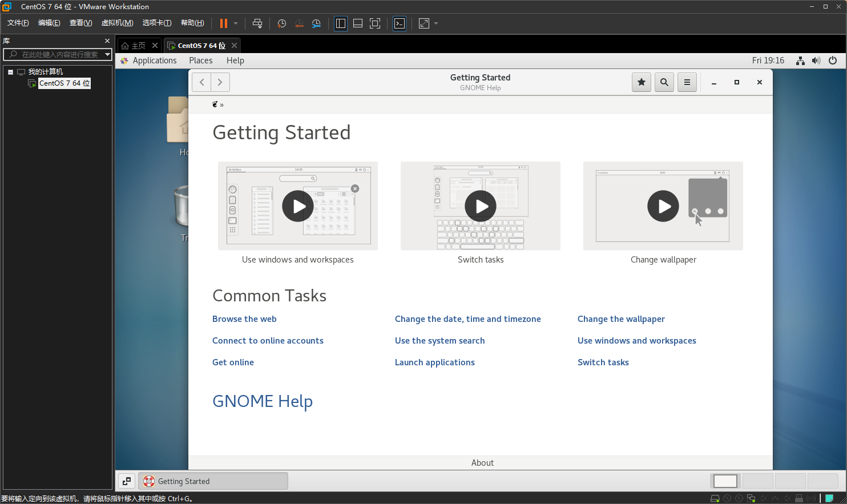This screenshot has height=504, width=847.
Task: Go forward in GNOME Help
Action: (220, 82)
